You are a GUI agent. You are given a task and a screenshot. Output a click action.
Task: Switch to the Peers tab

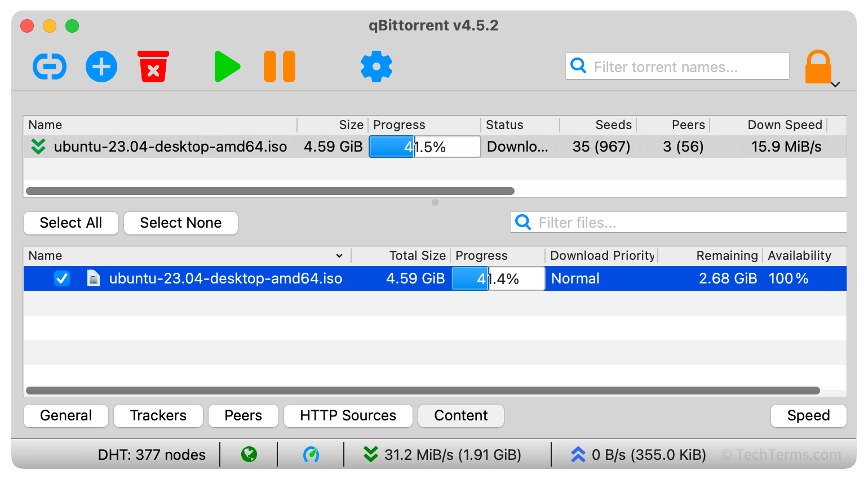click(243, 415)
